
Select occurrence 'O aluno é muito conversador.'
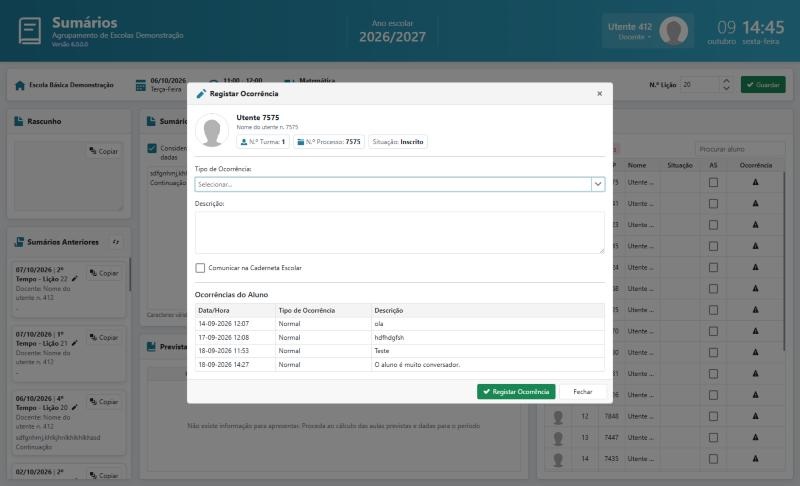(x=399, y=365)
